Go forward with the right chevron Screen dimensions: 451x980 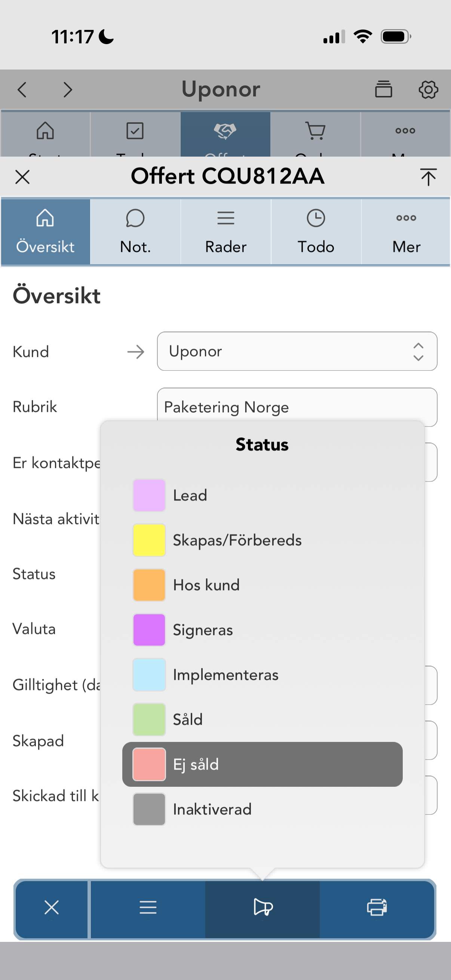click(x=68, y=90)
